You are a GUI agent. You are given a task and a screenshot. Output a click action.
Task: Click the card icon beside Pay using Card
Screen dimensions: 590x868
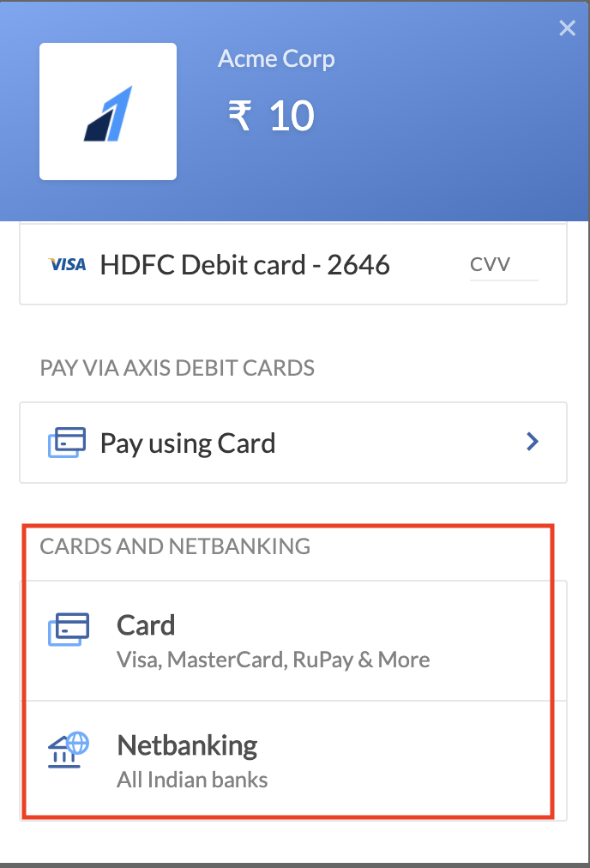click(x=67, y=443)
